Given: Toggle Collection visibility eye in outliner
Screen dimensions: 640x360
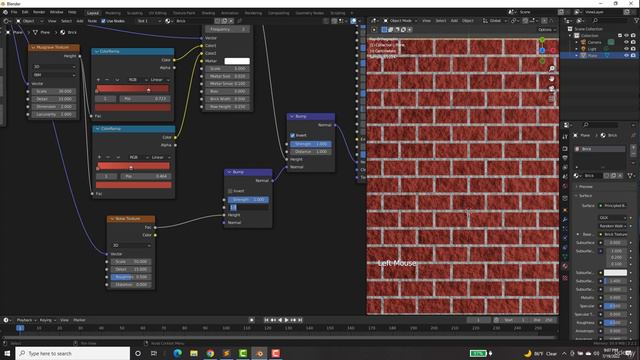Looking at the screenshot, I should 627,36.
